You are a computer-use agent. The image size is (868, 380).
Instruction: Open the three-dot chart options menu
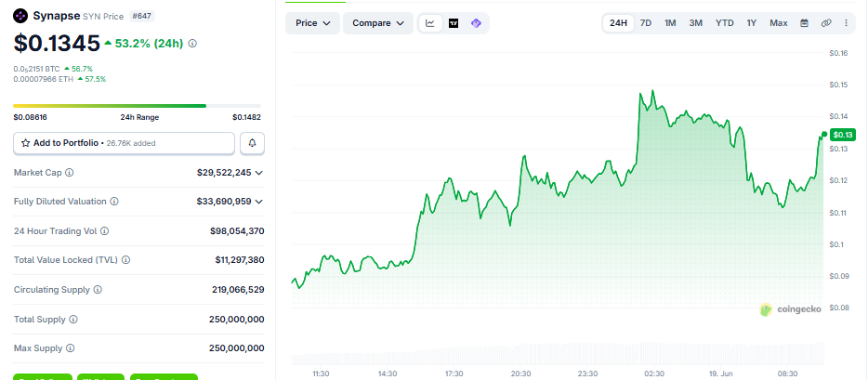point(846,23)
